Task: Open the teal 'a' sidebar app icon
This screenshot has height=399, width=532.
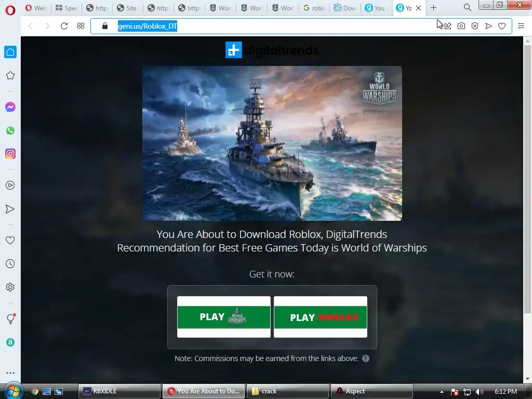Action: [10, 342]
